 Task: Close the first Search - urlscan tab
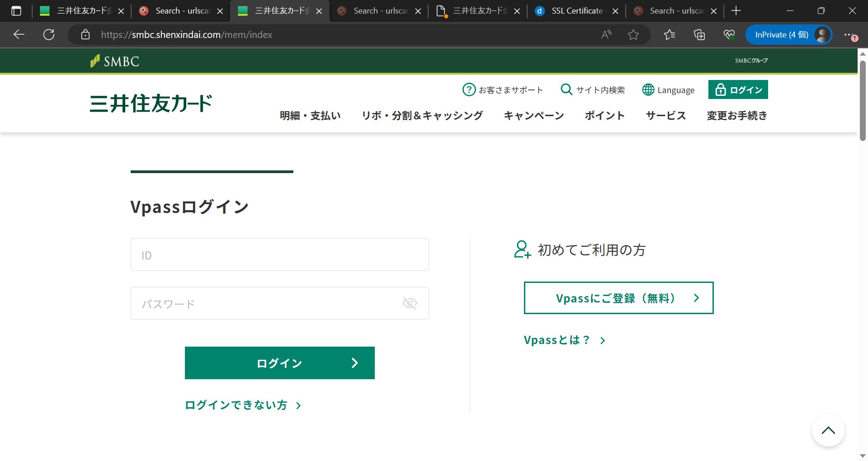pos(220,11)
